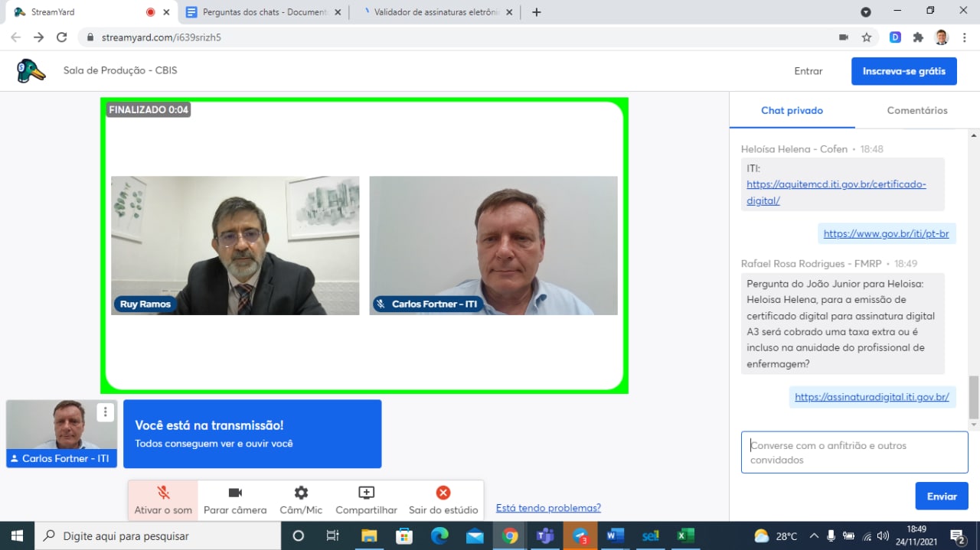Click the 'Inscreva-se grátis' button
This screenshot has height=550, width=980.
[x=904, y=70]
